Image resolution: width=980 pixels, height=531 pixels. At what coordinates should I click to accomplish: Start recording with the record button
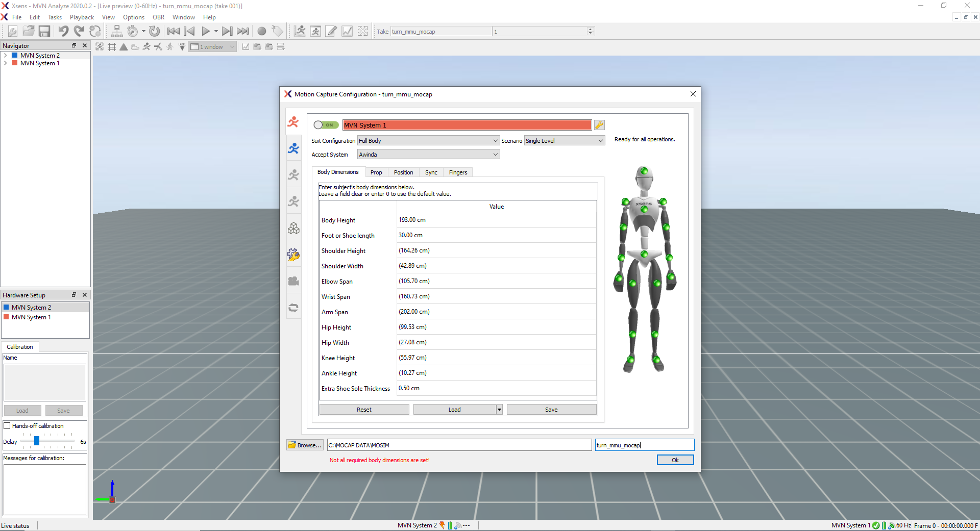click(x=262, y=31)
